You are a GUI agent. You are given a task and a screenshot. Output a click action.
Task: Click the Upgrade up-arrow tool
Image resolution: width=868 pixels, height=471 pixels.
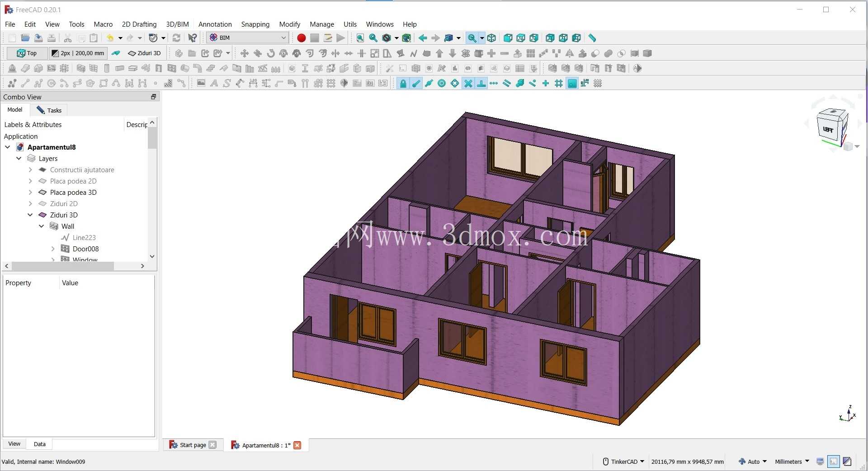coord(439,53)
